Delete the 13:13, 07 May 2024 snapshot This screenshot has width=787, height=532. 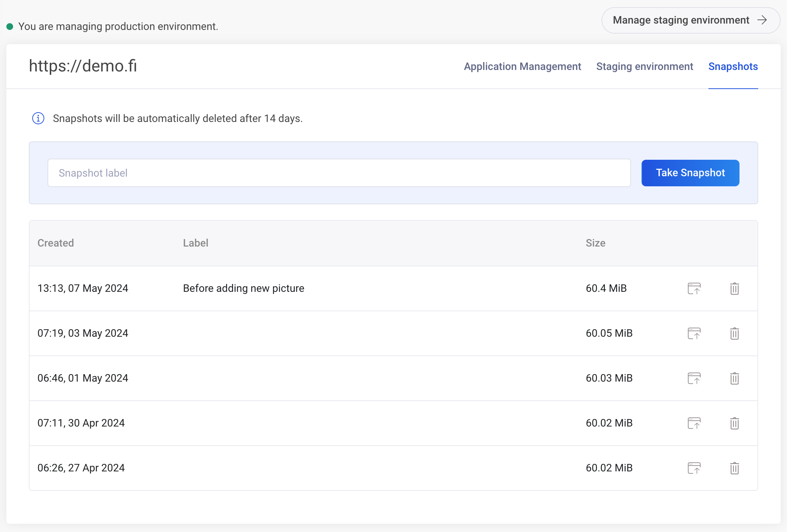point(734,288)
